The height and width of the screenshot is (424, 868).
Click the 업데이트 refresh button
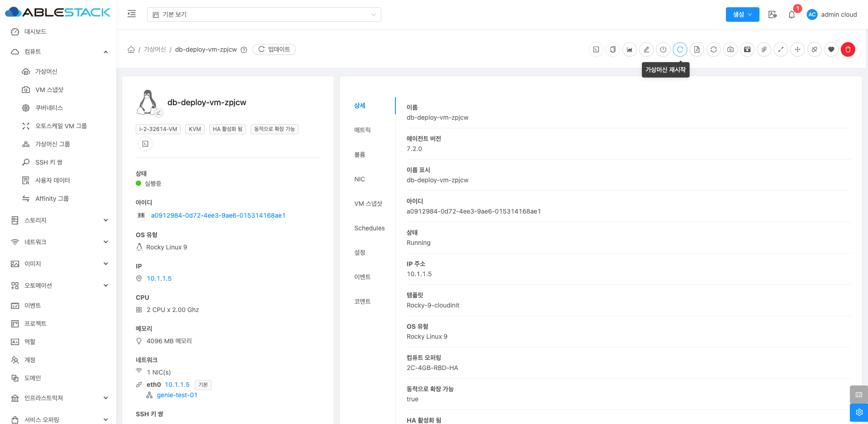274,49
